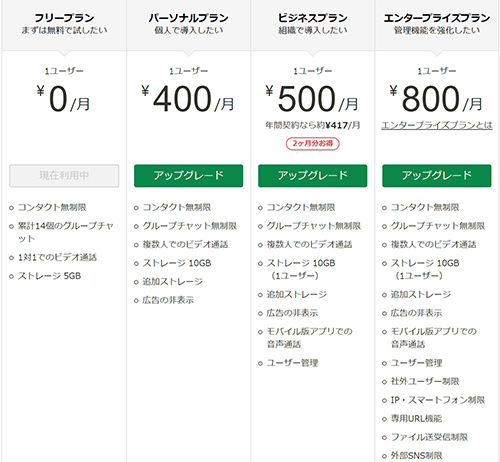
Task: Click IP・スマートフォン制限 feature item
Action: 437,400
